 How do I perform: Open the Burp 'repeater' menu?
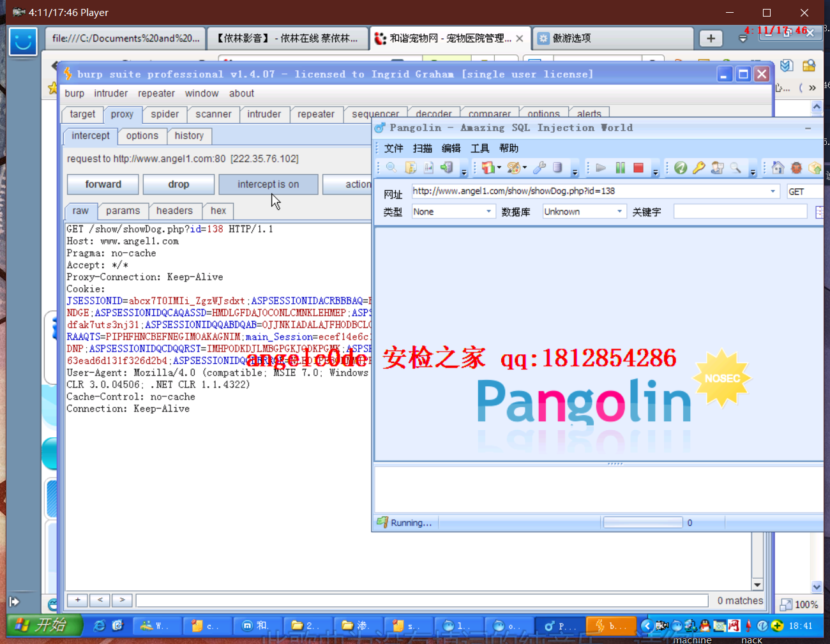(x=156, y=93)
